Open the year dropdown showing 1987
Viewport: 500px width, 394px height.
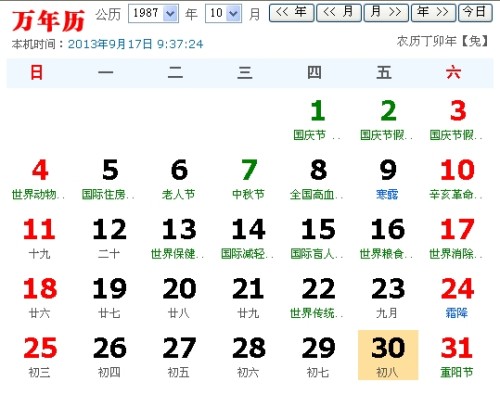153,13
